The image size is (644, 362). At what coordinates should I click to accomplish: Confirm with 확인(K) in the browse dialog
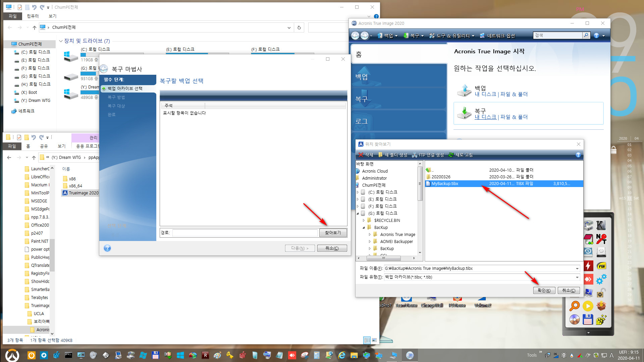click(544, 290)
